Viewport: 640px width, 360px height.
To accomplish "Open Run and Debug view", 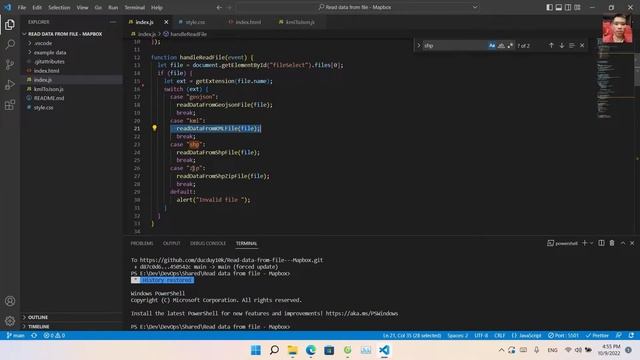I will coord(10,84).
